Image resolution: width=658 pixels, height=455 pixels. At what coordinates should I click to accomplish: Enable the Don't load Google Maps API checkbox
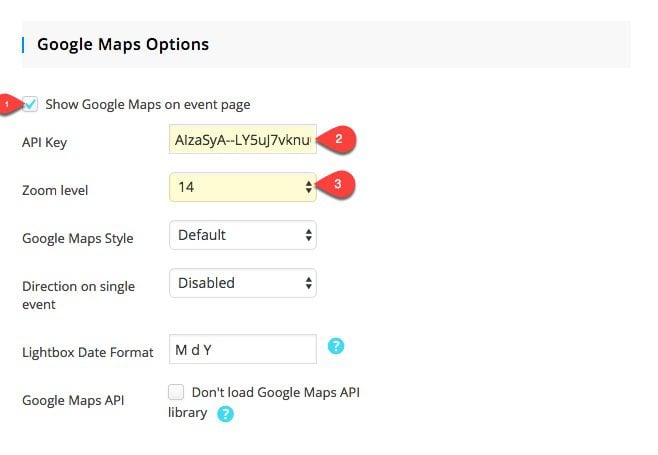[177, 392]
